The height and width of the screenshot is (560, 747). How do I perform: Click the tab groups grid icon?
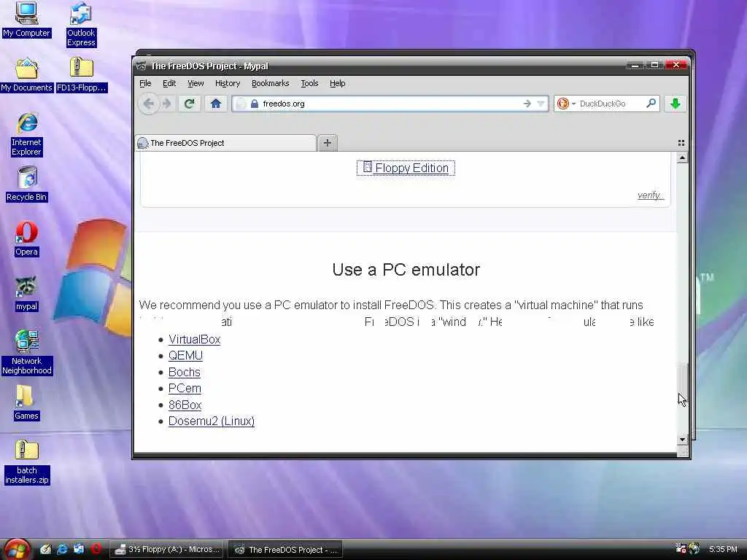point(681,143)
